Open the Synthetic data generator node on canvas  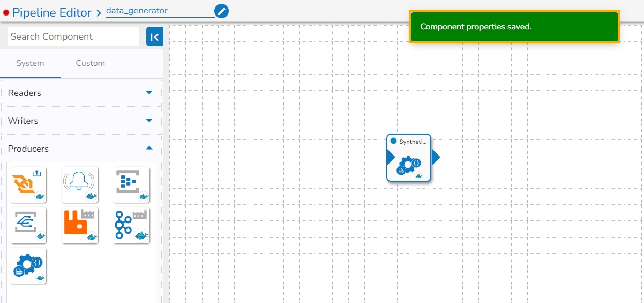click(x=409, y=158)
